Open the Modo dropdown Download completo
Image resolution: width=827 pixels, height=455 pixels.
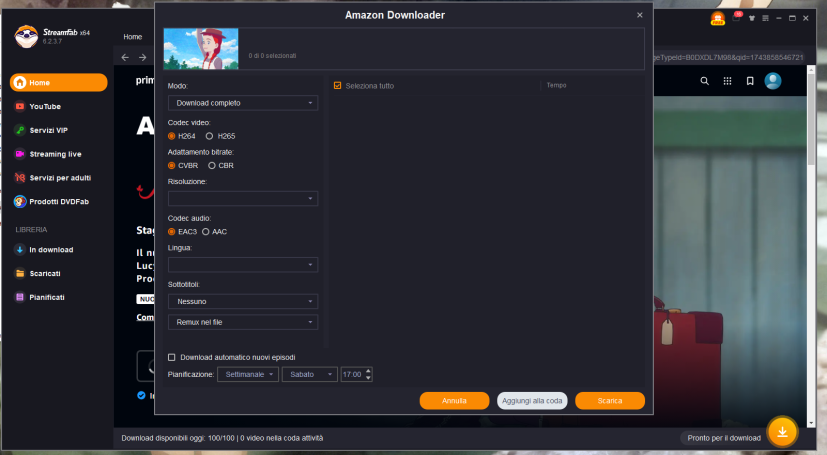coord(243,103)
